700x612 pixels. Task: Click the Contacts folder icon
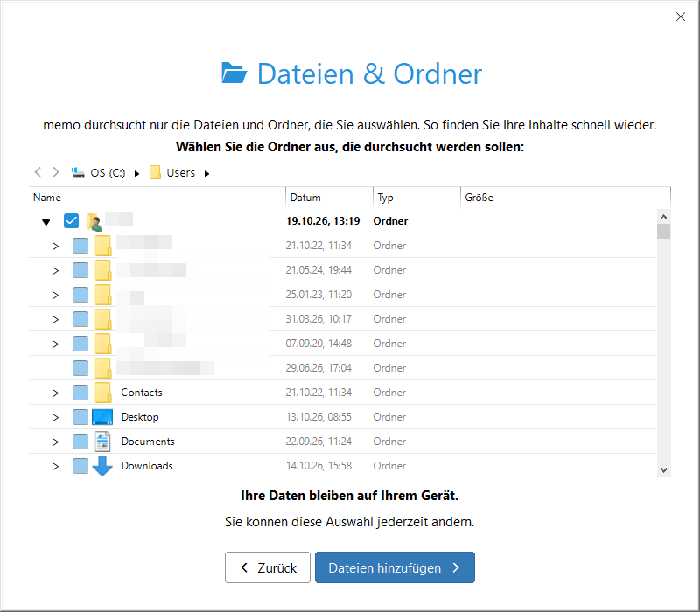102,393
